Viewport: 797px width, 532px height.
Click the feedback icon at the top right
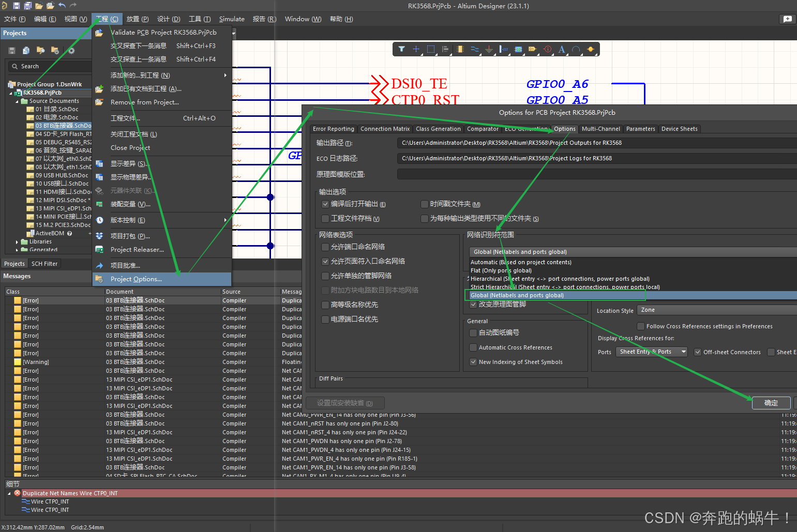787,19
